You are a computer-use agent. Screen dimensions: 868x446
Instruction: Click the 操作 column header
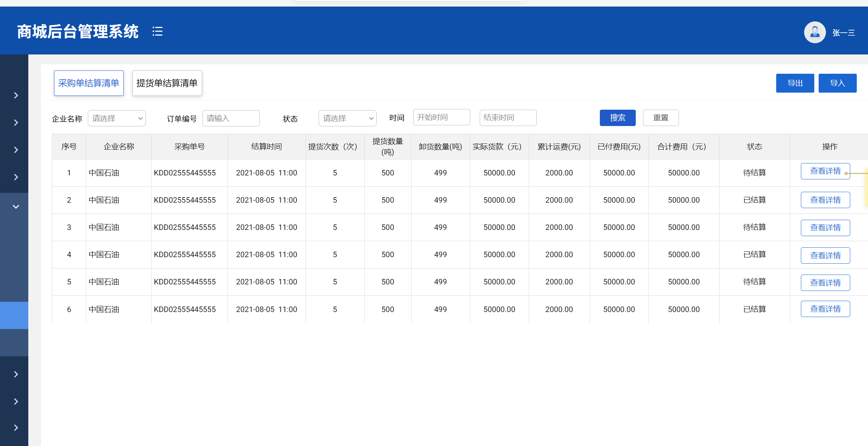(x=830, y=146)
